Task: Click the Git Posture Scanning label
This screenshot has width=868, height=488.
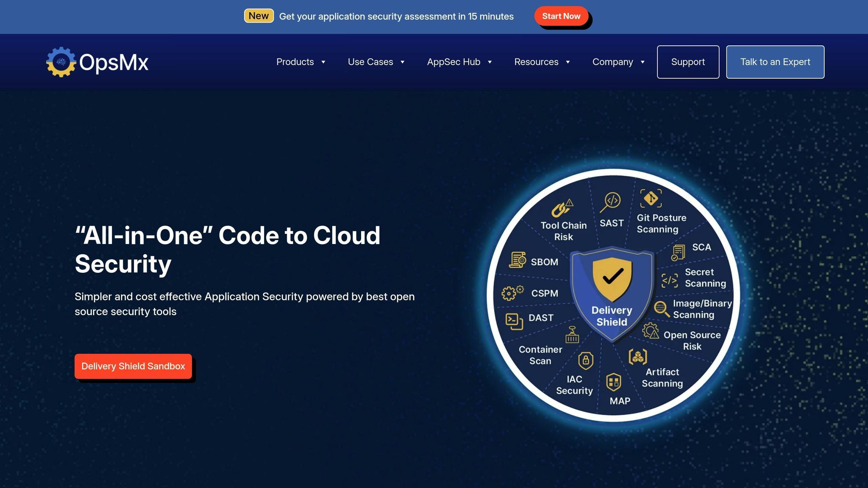Action: click(x=661, y=223)
